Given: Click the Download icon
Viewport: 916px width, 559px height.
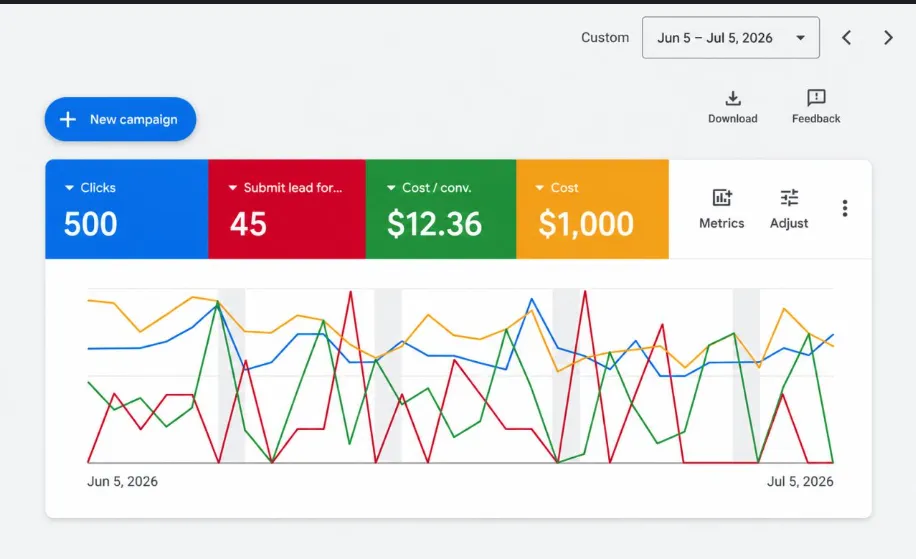Looking at the screenshot, I should click(733, 98).
